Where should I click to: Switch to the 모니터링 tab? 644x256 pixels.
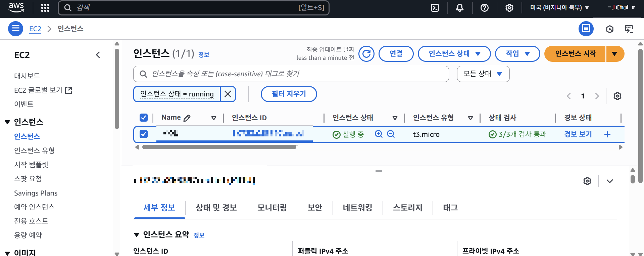pyautogui.click(x=272, y=208)
